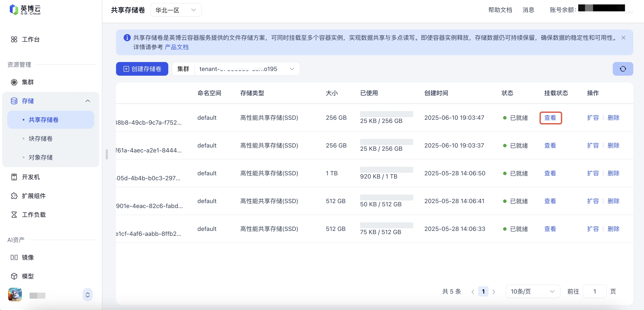Expand the account switcher arrows
This screenshot has height=310, width=644.
[88, 295]
